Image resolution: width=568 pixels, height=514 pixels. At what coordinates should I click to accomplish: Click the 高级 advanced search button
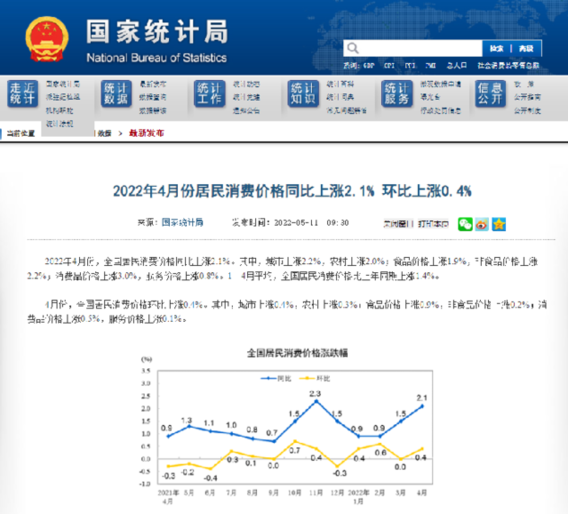point(526,49)
